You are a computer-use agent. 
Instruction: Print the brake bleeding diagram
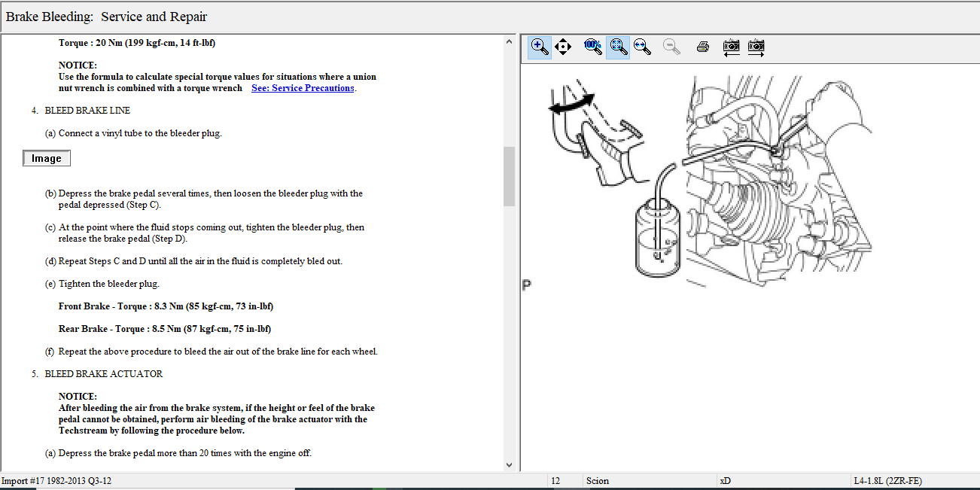[x=703, y=47]
